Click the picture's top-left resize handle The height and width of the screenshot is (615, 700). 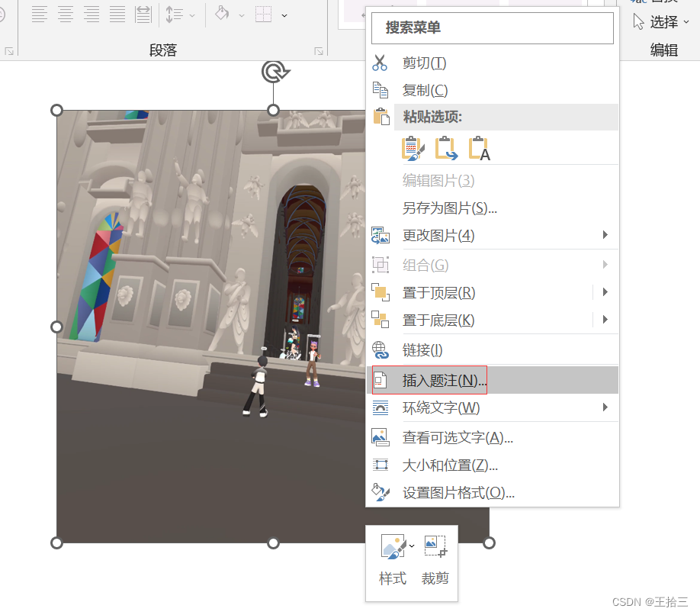(56, 110)
